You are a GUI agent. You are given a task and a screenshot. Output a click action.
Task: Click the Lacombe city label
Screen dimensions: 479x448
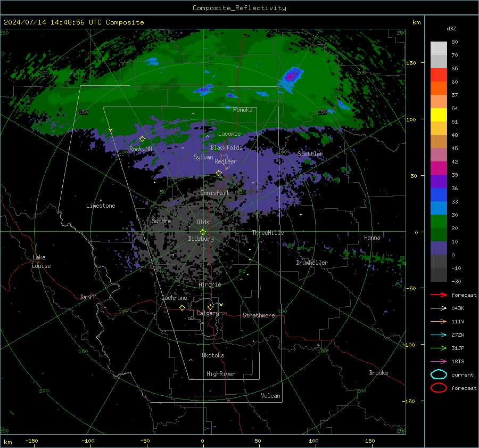tap(229, 134)
